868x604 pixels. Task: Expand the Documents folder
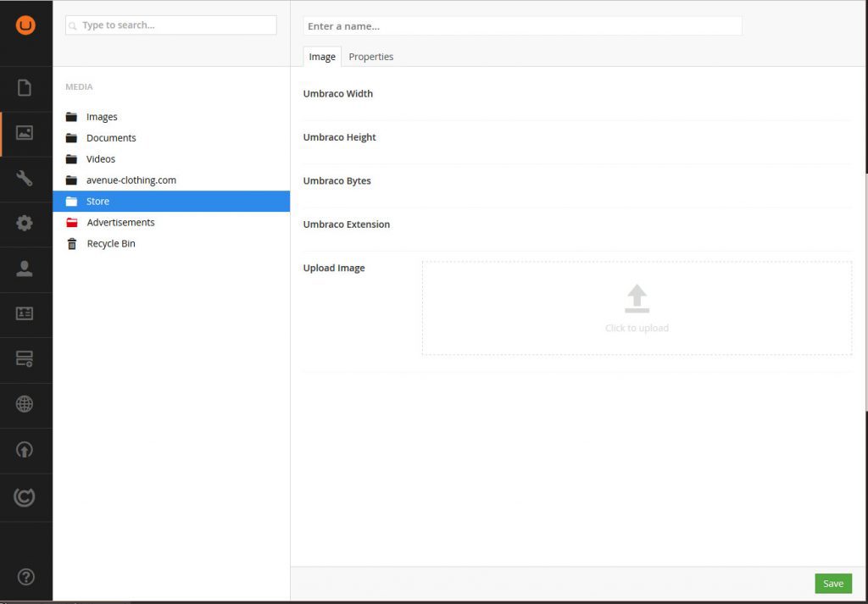pyautogui.click(x=111, y=137)
